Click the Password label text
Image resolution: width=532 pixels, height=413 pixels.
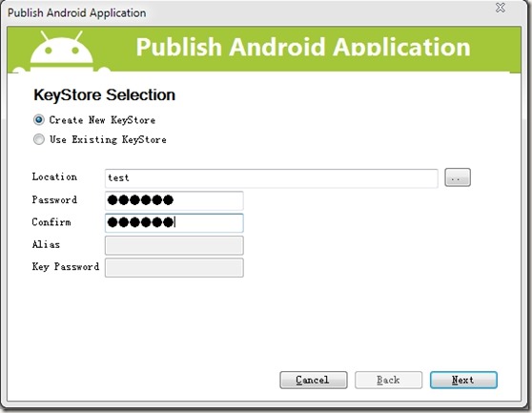[54, 199]
